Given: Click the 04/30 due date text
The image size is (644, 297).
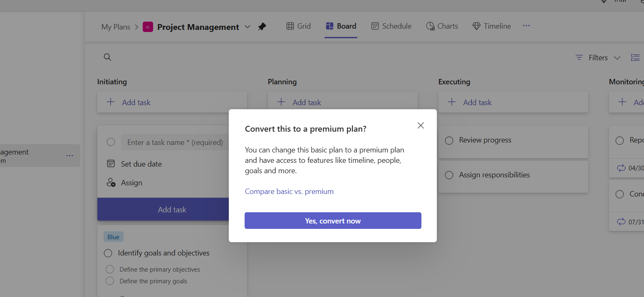Looking at the screenshot, I should [x=636, y=168].
